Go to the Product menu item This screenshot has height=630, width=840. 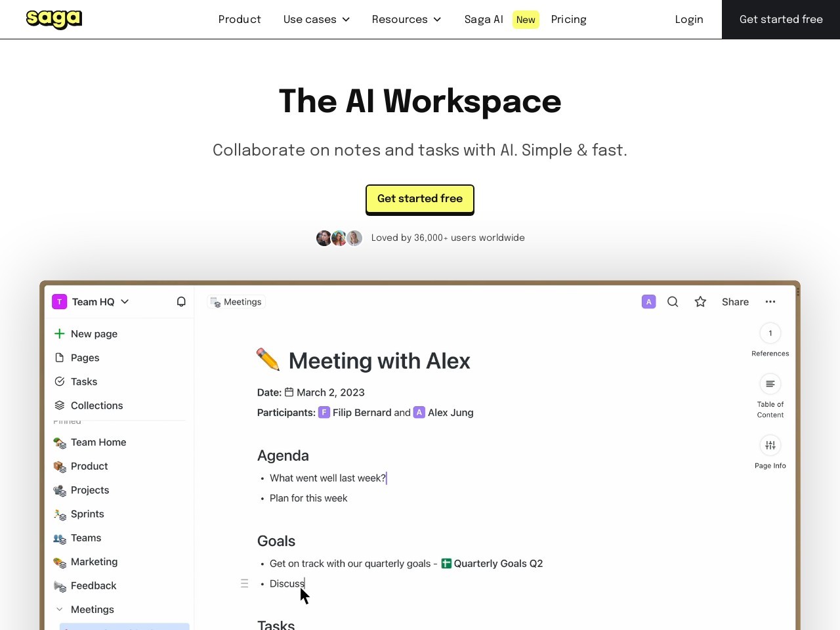click(x=240, y=20)
